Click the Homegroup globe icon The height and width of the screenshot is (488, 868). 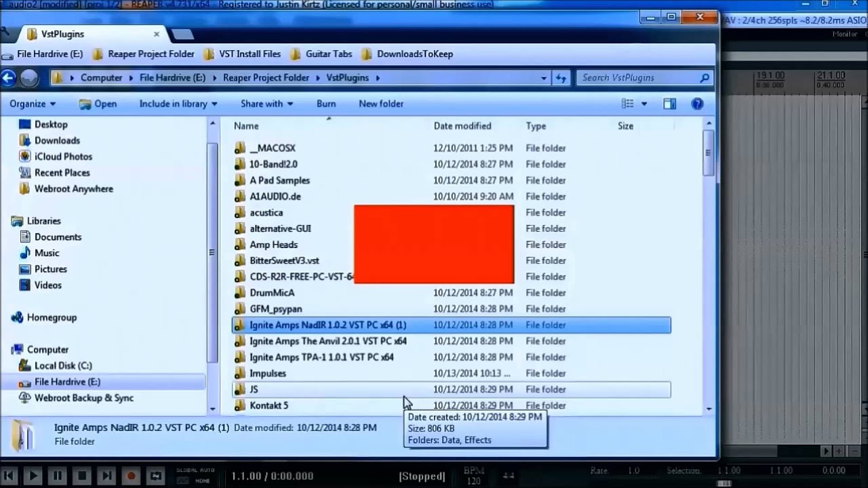18,317
